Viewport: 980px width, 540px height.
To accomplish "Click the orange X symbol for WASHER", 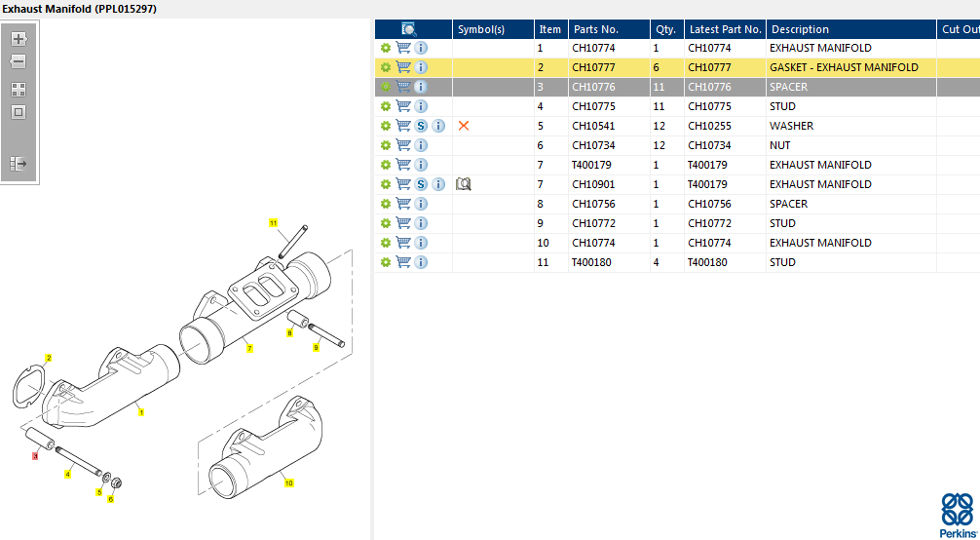I will 464,126.
